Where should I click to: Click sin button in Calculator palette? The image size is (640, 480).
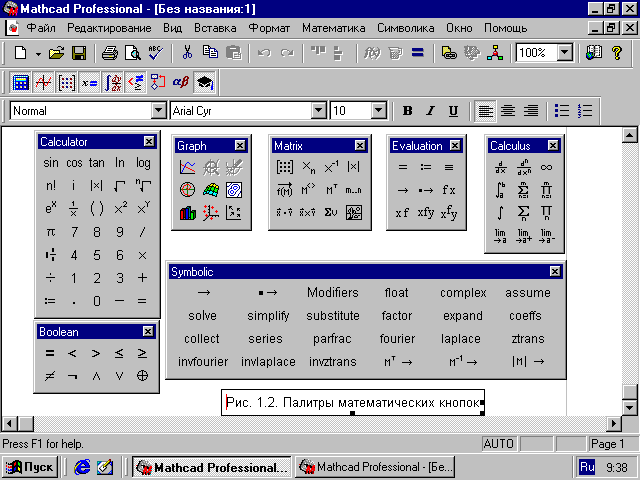click(x=51, y=163)
